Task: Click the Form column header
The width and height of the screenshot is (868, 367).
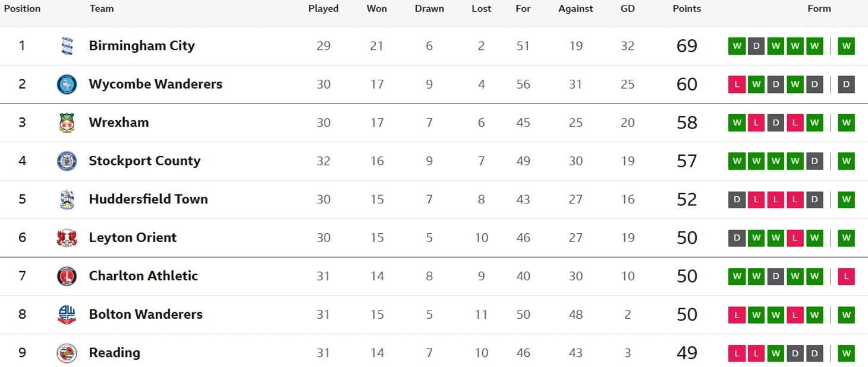Action: (819, 9)
